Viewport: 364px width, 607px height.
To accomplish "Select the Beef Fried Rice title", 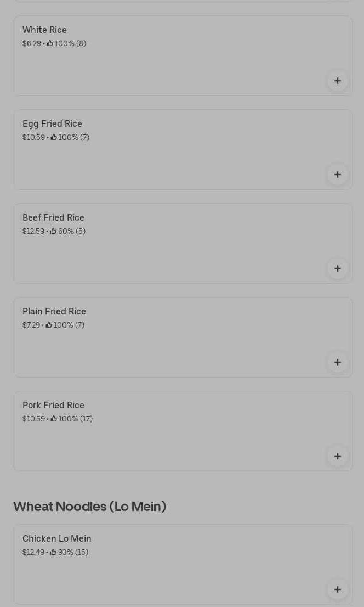I will pos(53,218).
